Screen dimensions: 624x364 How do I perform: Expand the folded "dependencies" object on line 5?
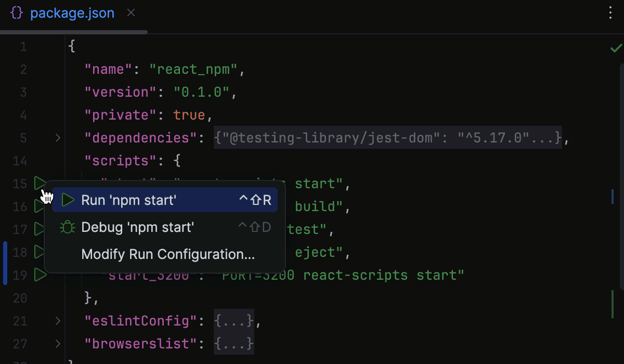[57, 138]
